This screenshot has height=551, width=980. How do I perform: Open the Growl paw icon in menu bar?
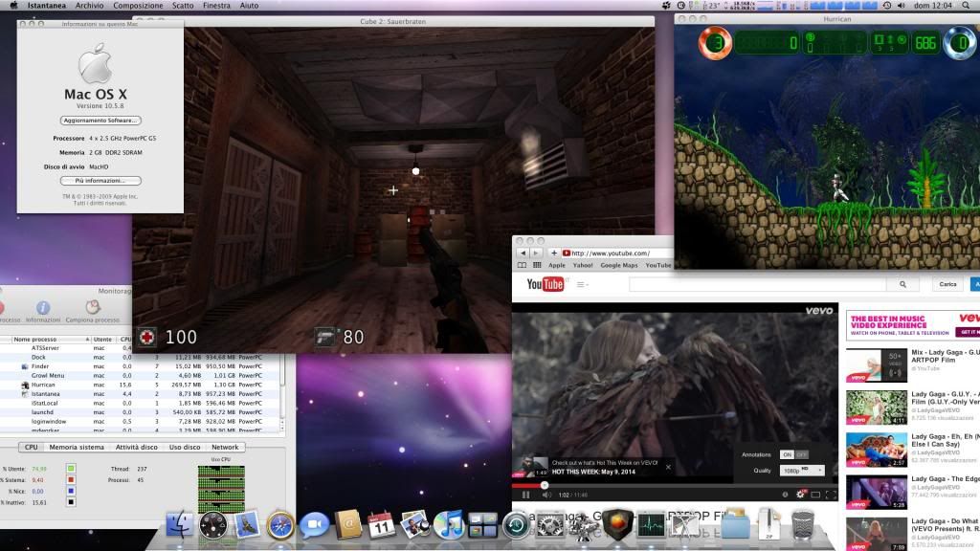tap(666, 5)
